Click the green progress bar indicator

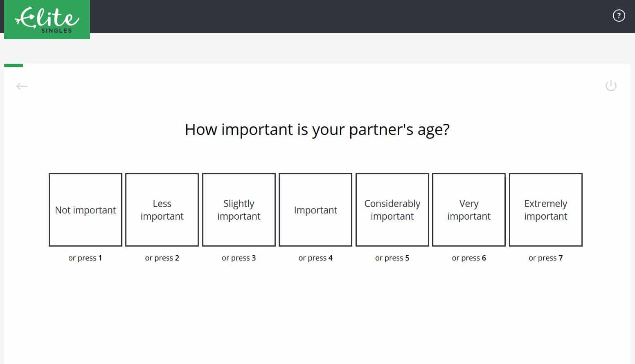[14, 65]
